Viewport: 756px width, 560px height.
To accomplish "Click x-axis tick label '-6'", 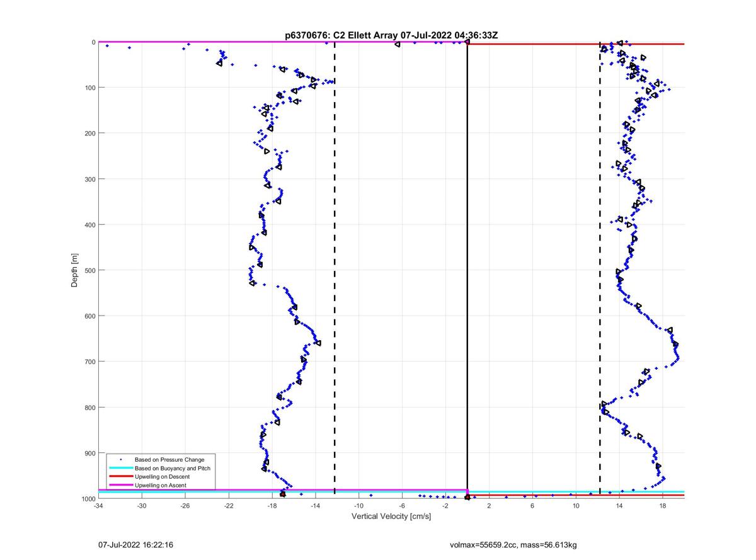I will (x=402, y=505).
